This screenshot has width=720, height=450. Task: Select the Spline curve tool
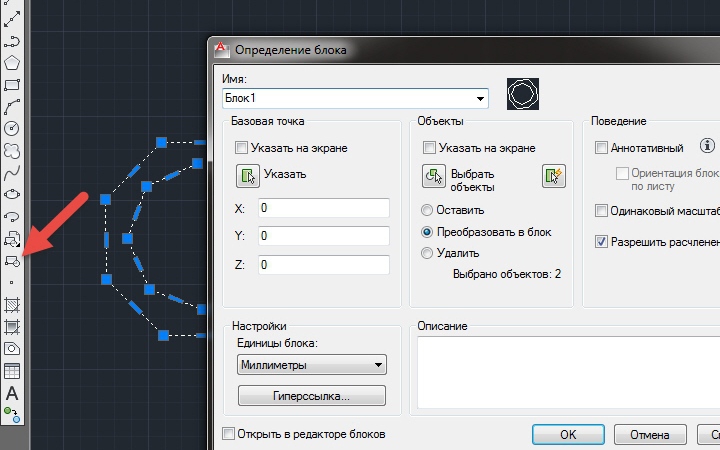pyautogui.click(x=12, y=173)
